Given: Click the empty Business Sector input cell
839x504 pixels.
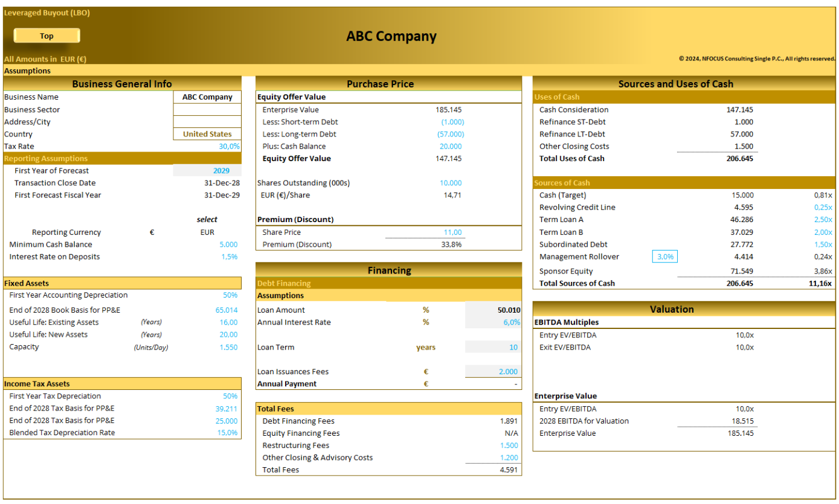Looking at the screenshot, I should tap(207, 109).
